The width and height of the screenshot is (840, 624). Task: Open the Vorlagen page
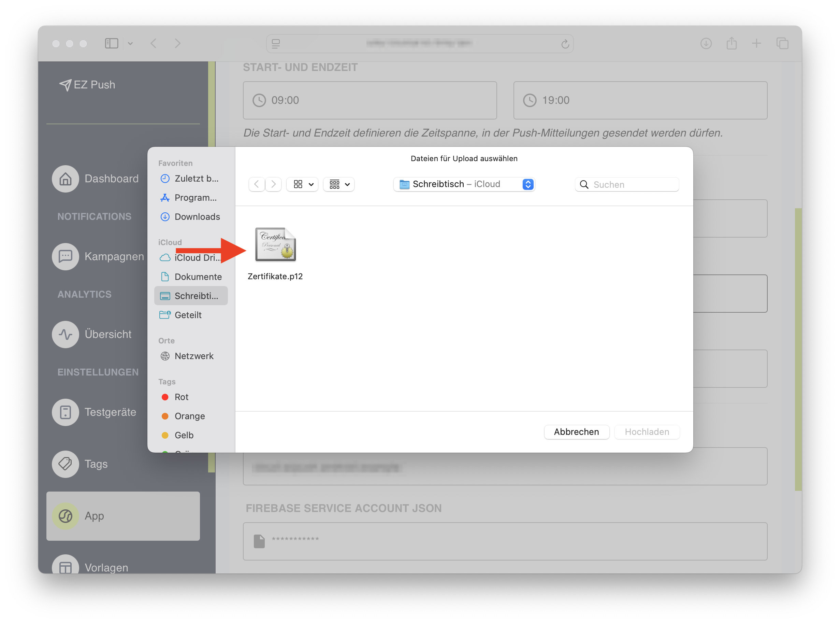[x=91, y=565]
